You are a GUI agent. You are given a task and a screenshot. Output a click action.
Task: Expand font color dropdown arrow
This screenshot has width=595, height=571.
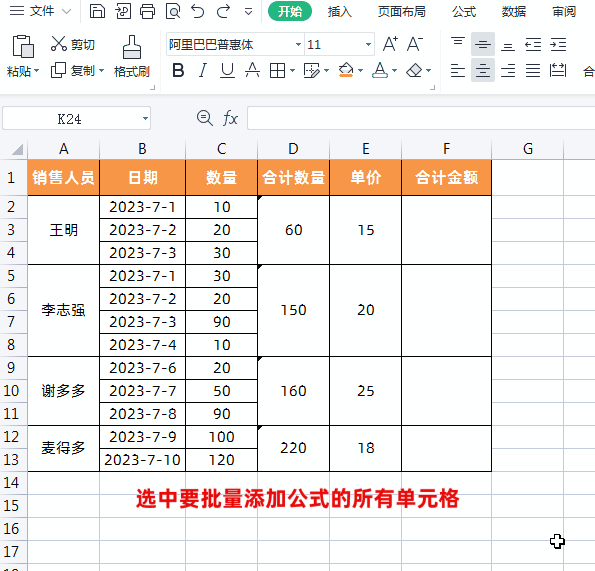[x=395, y=71]
